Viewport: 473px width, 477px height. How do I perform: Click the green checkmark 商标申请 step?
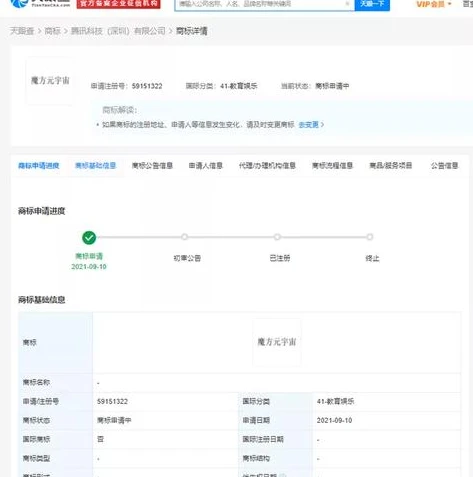tap(89, 238)
